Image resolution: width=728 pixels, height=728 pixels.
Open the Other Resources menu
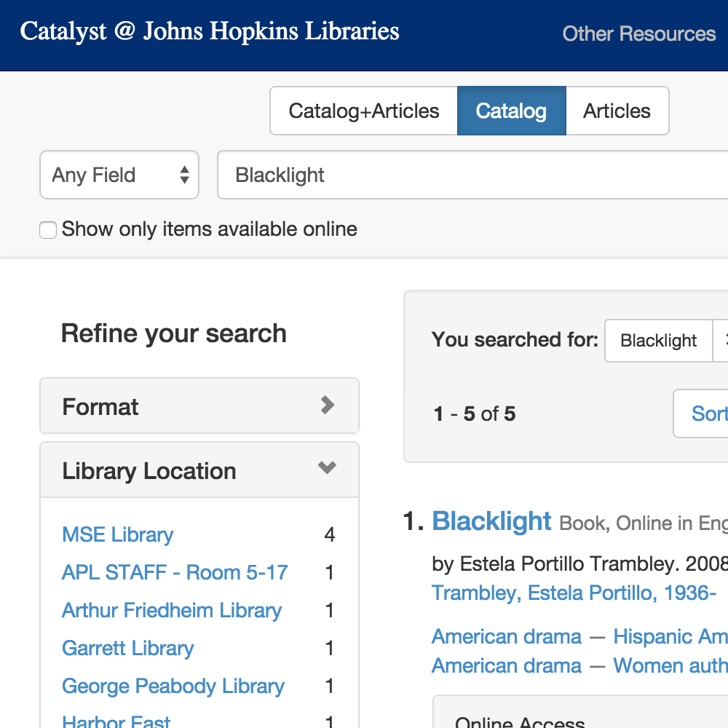click(x=639, y=34)
